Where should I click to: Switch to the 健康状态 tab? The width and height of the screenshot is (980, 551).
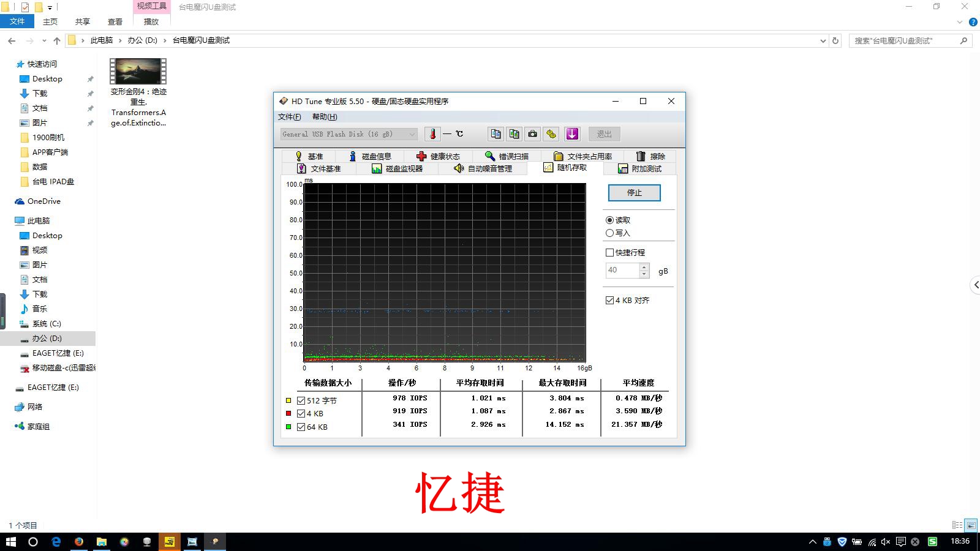click(438, 156)
